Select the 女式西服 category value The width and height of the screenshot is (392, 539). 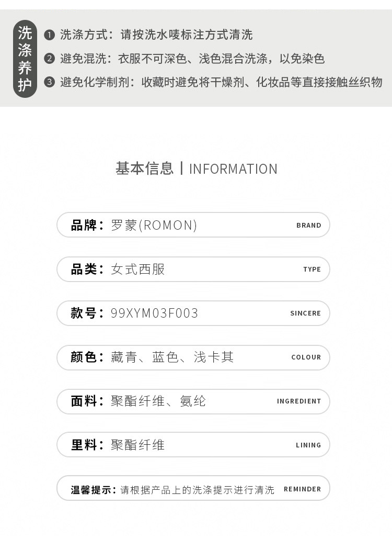(138, 269)
